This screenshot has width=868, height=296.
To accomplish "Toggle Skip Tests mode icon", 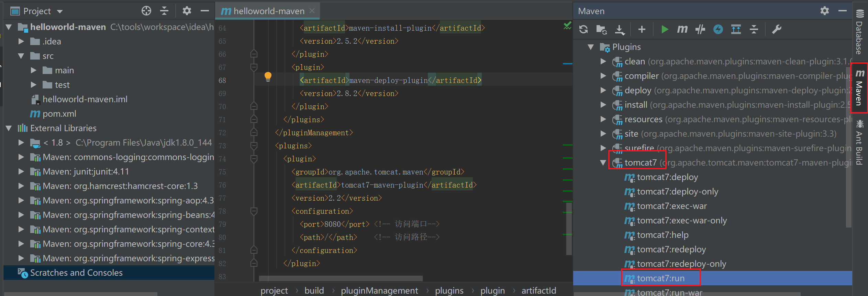I will (700, 30).
